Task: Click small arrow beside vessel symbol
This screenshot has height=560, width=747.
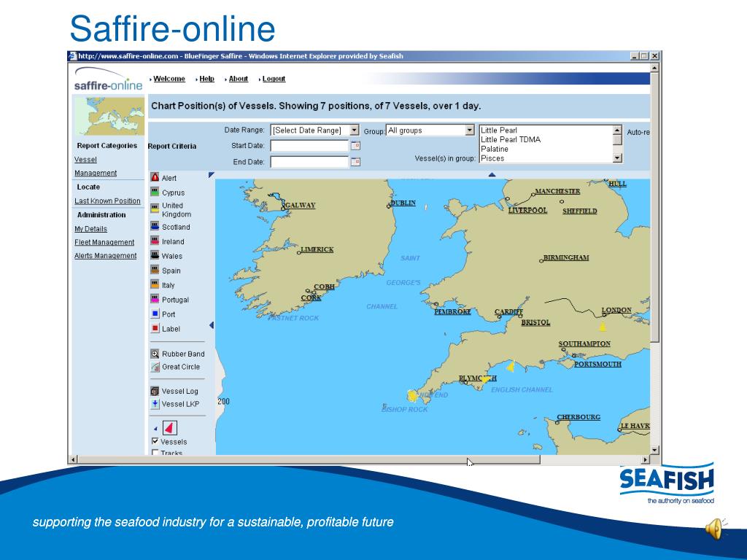Action: tap(155, 429)
